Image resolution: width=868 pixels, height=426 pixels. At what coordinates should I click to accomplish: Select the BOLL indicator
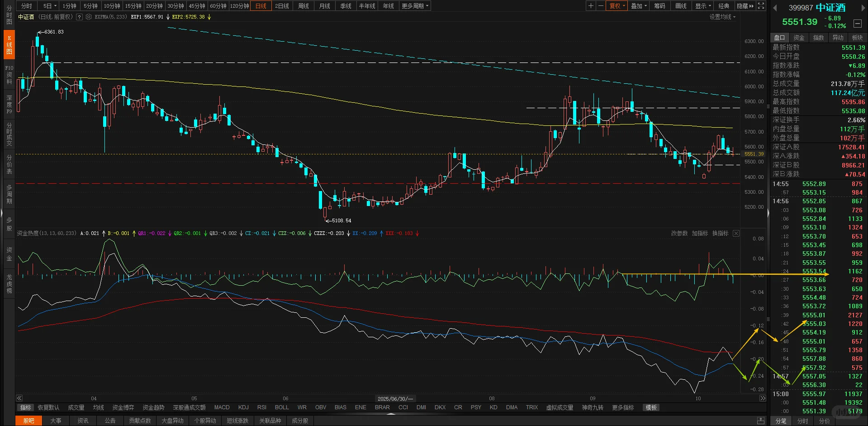(x=282, y=407)
